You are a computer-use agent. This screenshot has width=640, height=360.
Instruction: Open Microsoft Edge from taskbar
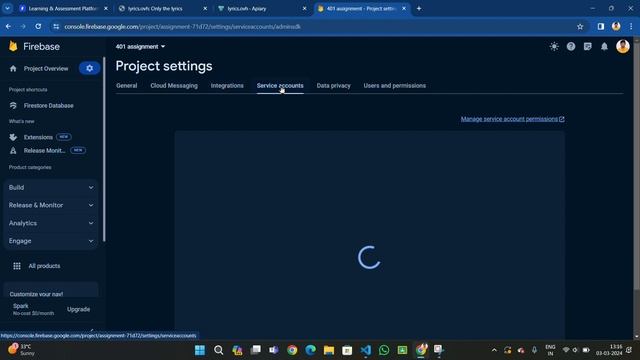(x=310, y=350)
